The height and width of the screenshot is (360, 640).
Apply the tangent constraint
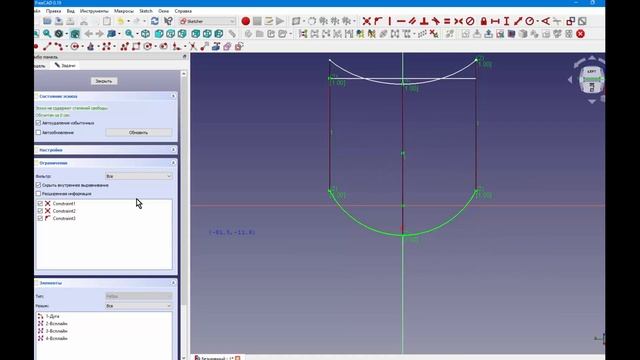tap(436, 21)
